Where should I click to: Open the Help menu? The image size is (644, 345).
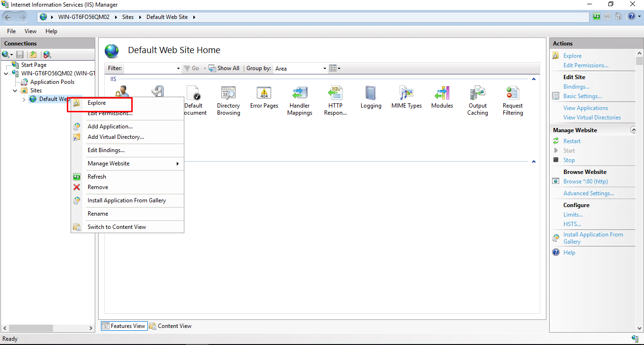click(x=51, y=31)
